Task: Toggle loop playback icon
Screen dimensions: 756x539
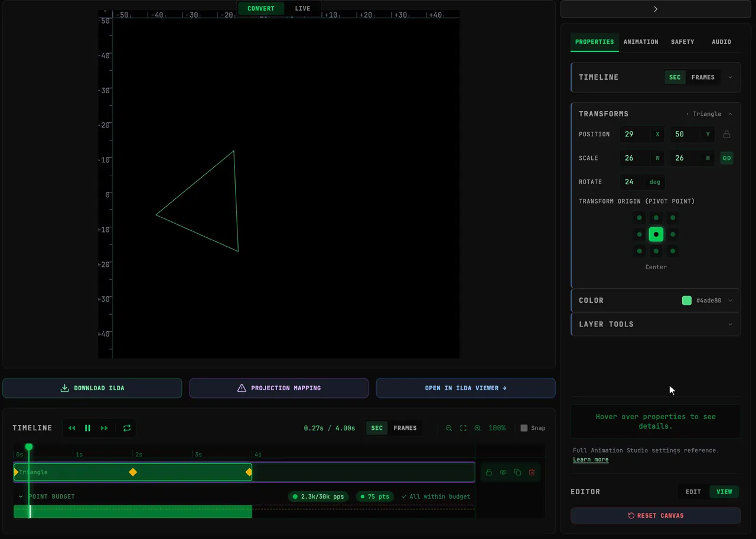Action: [127, 428]
